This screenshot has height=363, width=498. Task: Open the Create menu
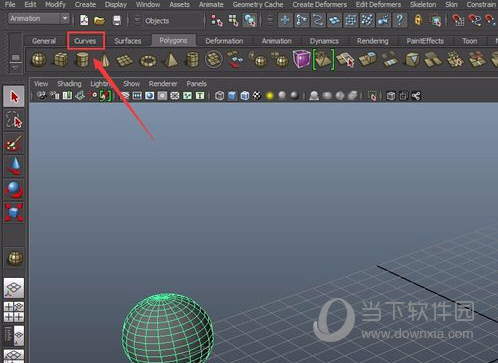pos(85,5)
